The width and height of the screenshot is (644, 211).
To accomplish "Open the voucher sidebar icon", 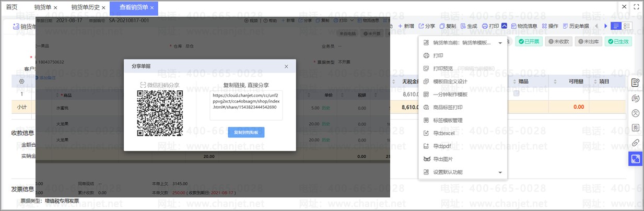I will 635,127.
